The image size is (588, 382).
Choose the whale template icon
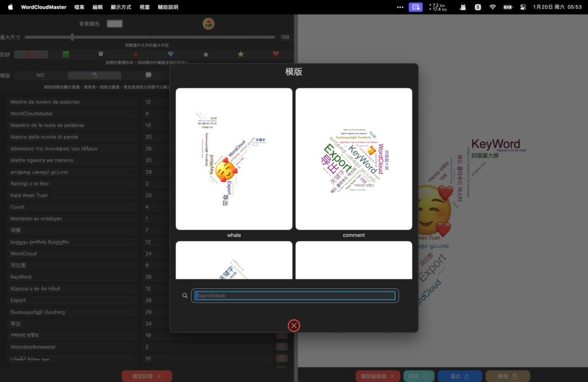pyautogui.click(x=94, y=75)
